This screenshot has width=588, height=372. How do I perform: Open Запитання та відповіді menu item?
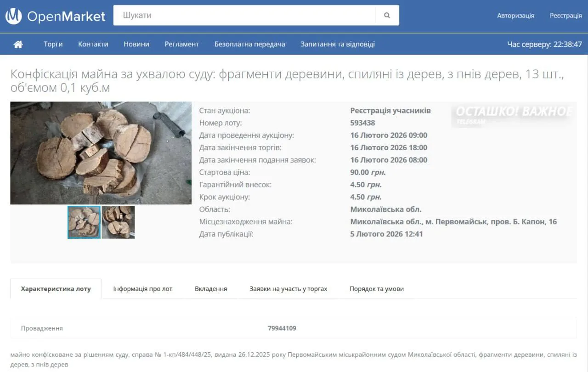[338, 44]
